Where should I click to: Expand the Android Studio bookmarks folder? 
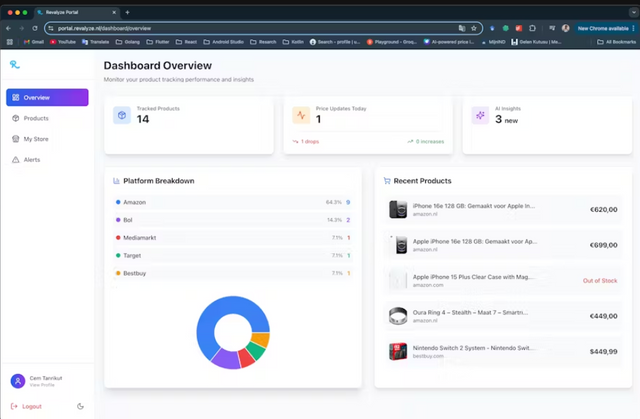click(x=224, y=42)
